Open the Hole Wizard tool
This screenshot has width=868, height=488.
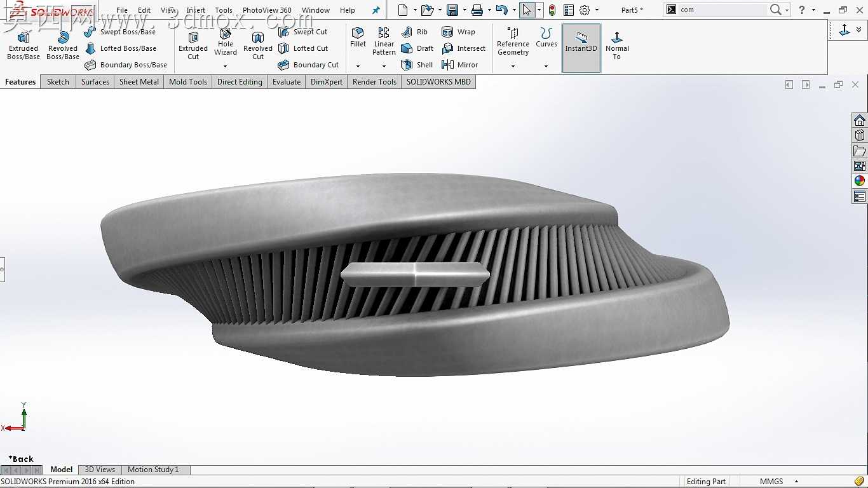(226, 42)
